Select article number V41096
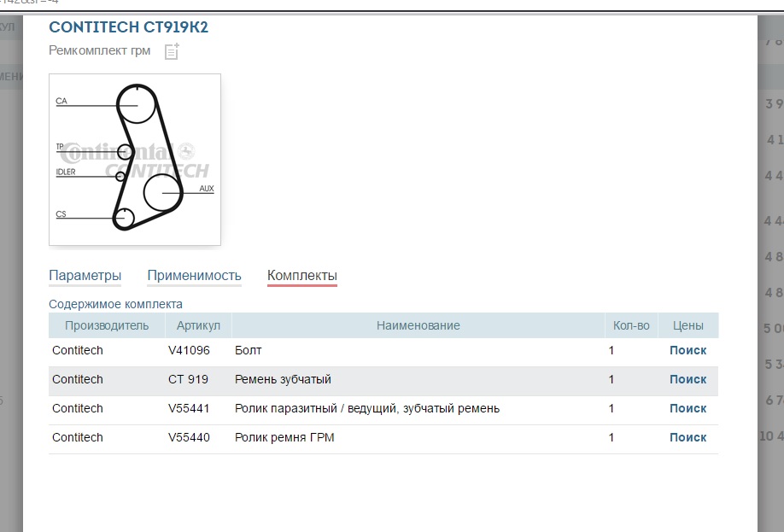The image size is (784, 532). coord(189,350)
